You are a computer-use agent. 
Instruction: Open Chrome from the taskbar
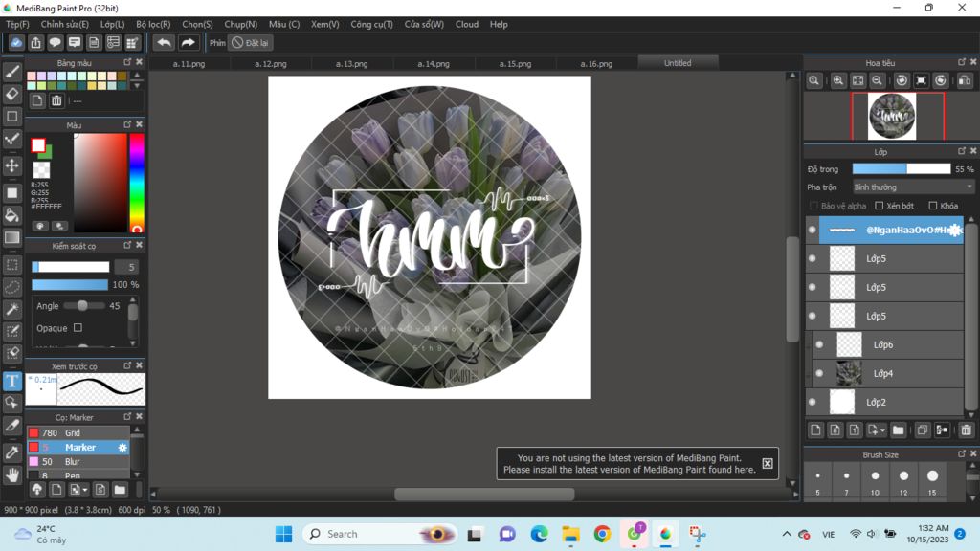point(603,534)
